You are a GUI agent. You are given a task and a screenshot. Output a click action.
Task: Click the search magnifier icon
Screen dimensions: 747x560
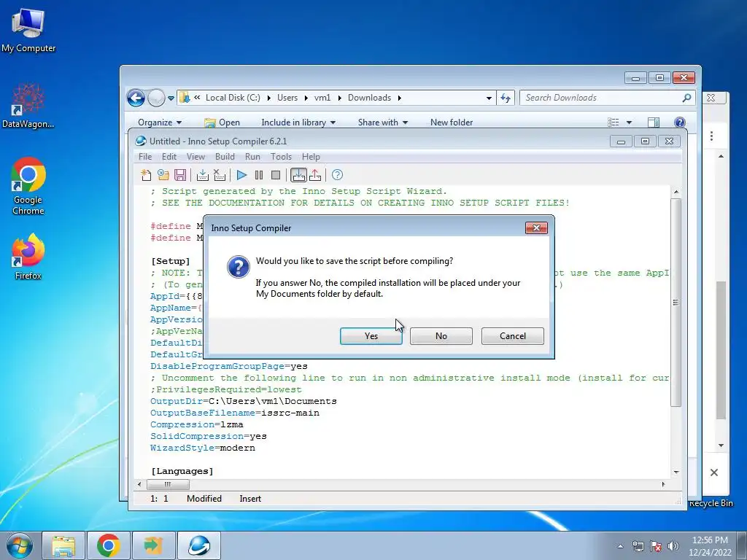click(686, 98)
